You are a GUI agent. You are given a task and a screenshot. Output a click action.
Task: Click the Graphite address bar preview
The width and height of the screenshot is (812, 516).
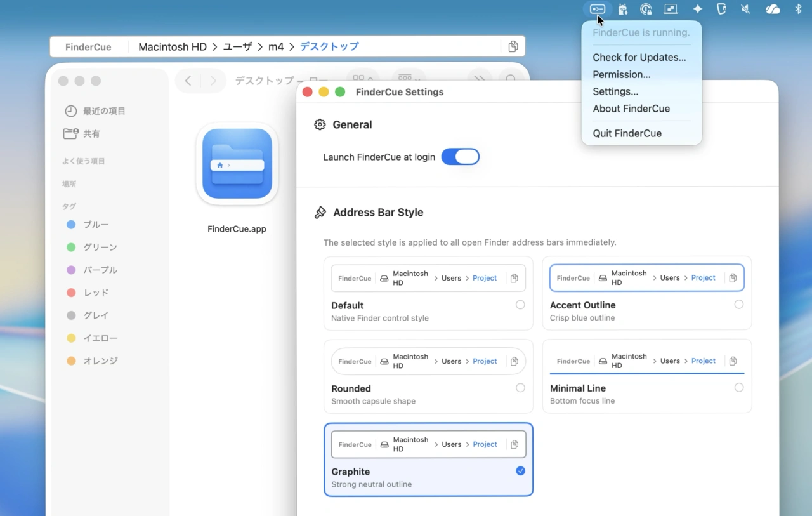tap(428, 444)
